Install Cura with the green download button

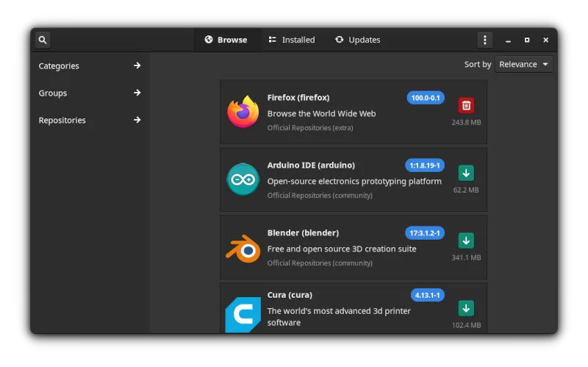coord(466,308)
